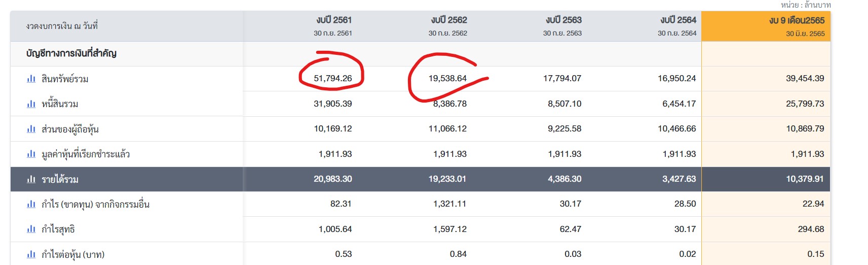Click the 10,379.91 total revenue cell
868x265 pixels.
pos(805,179)
